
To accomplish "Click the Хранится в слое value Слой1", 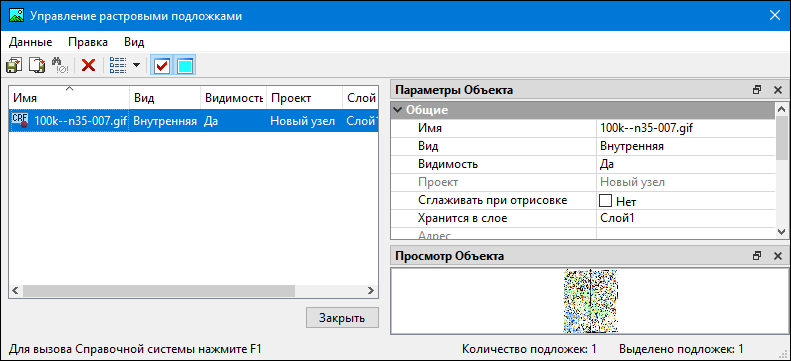I will pos(686,219).
